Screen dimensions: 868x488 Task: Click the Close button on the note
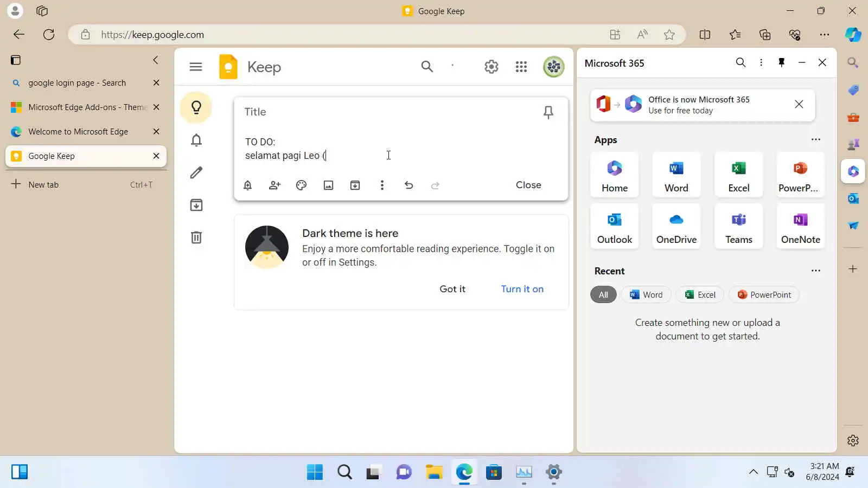[528, 185]
